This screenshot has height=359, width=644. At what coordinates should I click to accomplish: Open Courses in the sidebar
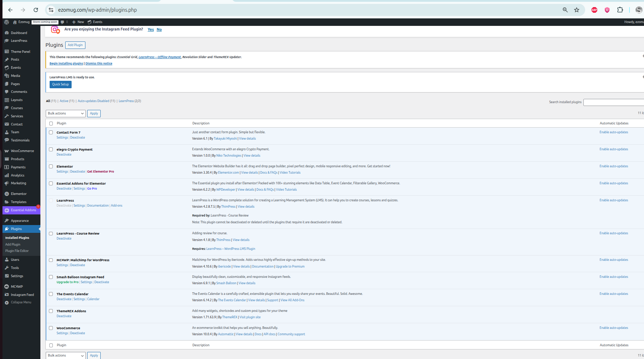click(17, 108)
